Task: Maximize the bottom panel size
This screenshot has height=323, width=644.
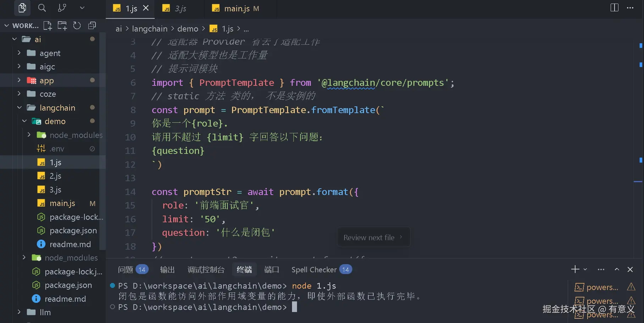Action: coord(617,269)
